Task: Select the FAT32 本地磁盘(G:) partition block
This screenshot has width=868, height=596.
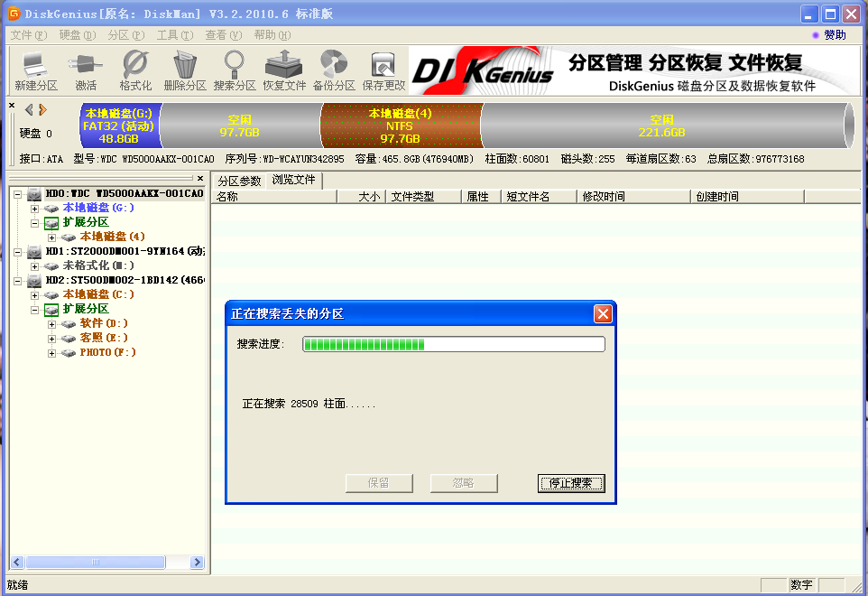Action: coord(120,126)
